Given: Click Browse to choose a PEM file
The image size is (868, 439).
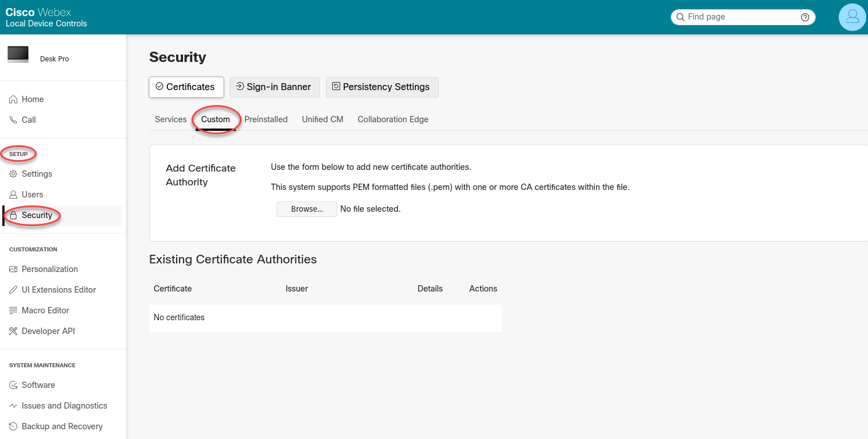Looking at the screenshot, I should click(x=306, y=209).
